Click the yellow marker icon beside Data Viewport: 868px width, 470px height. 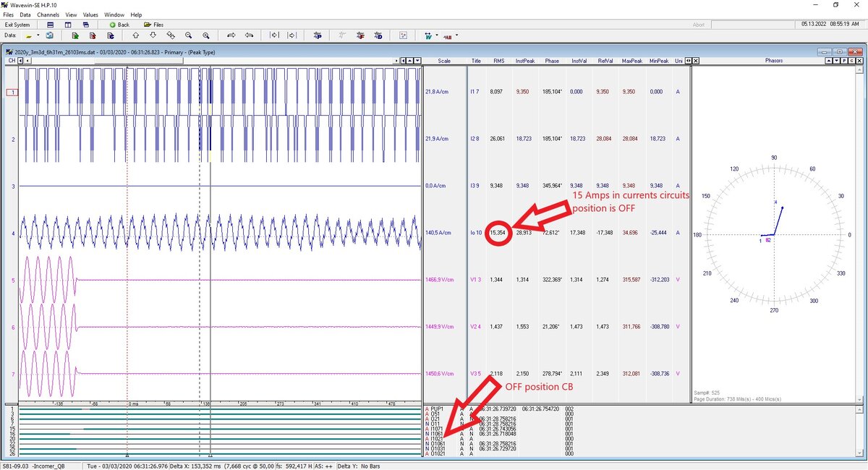pyautogui.click(x=29, y=35)
